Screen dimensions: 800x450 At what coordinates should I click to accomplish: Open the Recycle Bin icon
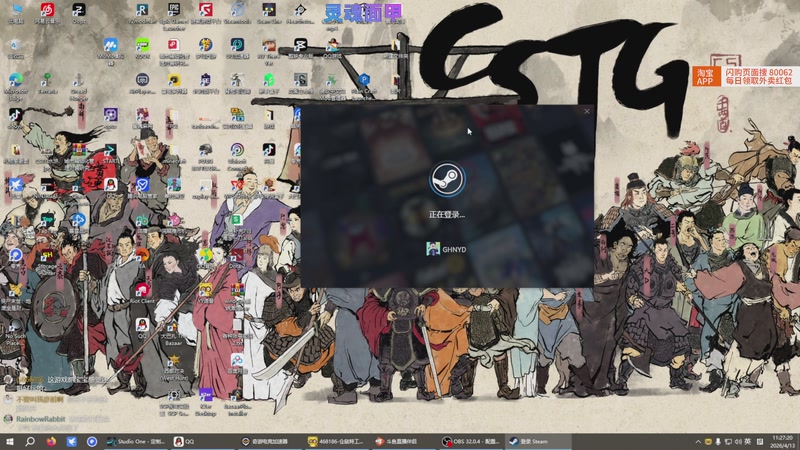tap(15, 48)
